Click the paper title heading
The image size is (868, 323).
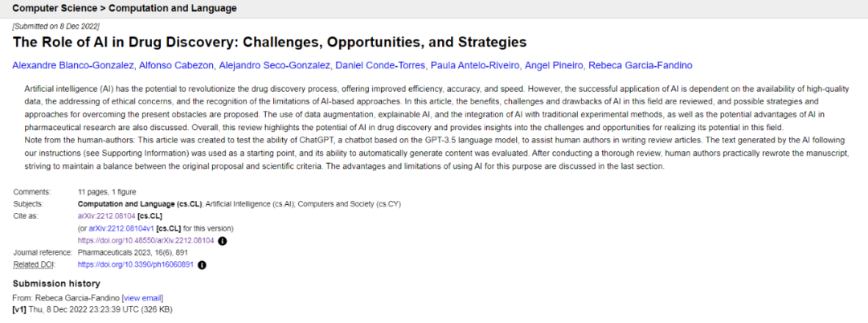269,42
